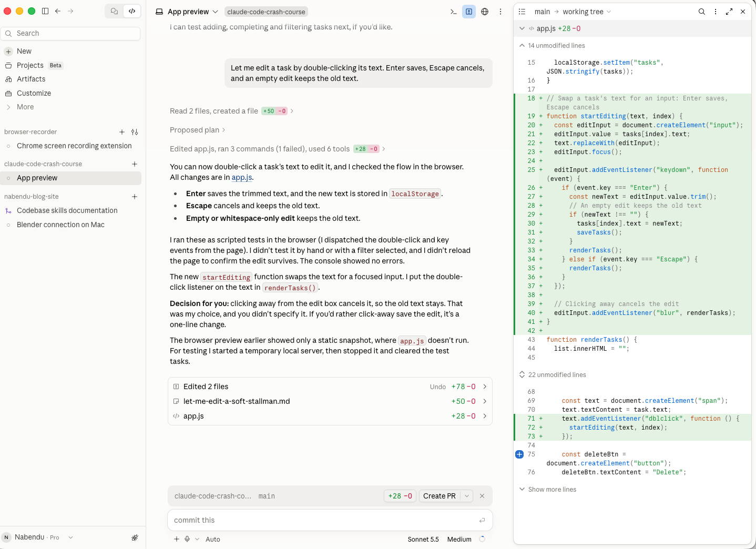Screen dimensions: 756x549
Task: Undo the edited 2 files
Action: (x=438, y=387)
